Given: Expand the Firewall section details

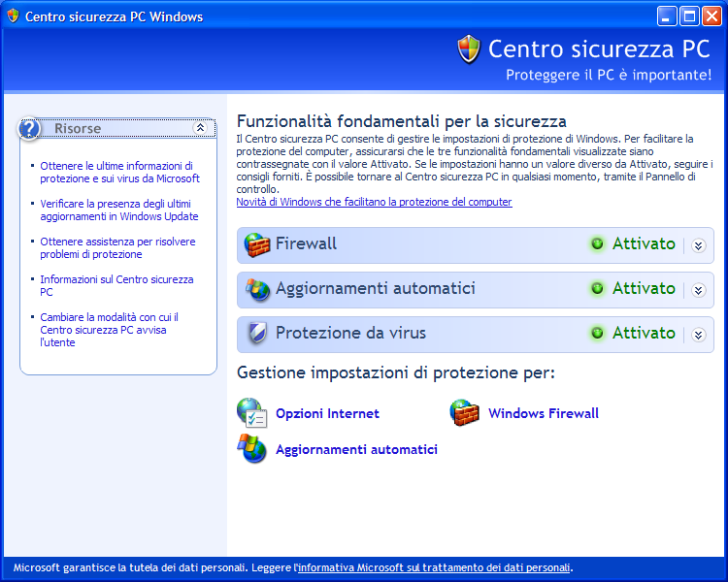Looking at the screenshot, I should 698,245.
